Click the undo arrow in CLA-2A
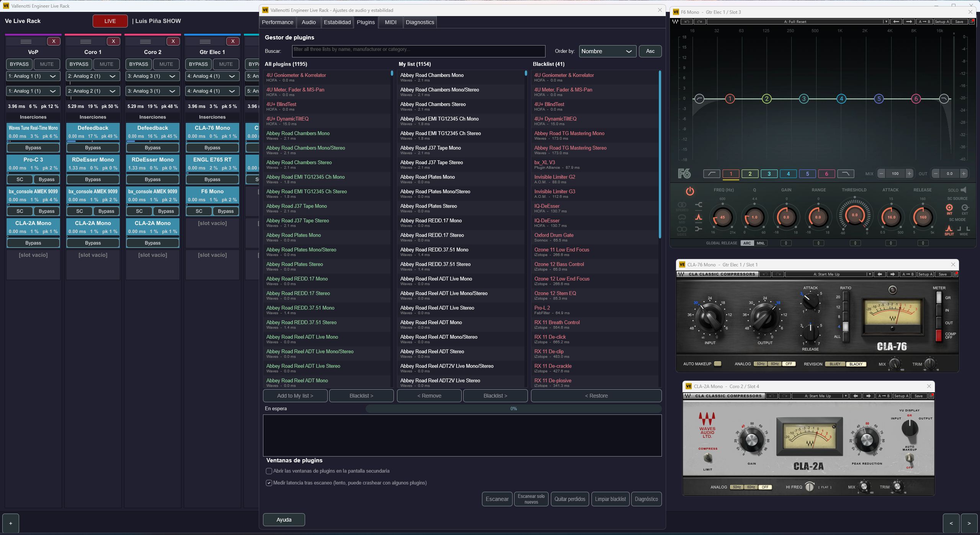The width and height of the screenshot is (980, 535). click(x=772, y=396)
